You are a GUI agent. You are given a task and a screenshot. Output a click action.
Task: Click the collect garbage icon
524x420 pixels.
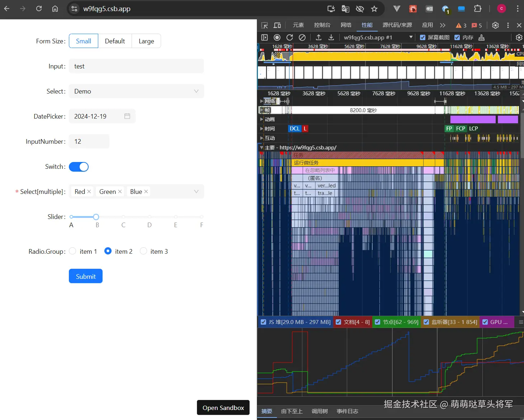coord(482,37)
